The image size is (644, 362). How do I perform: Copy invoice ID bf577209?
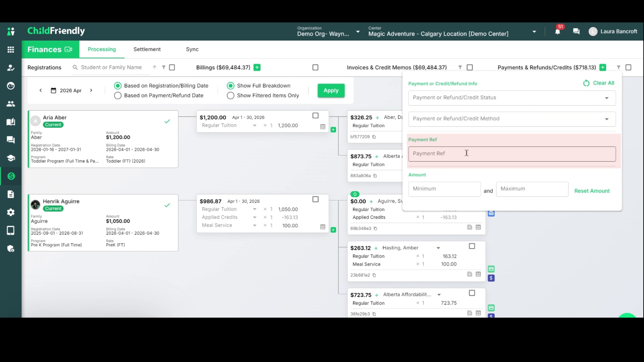click(374, 137)
